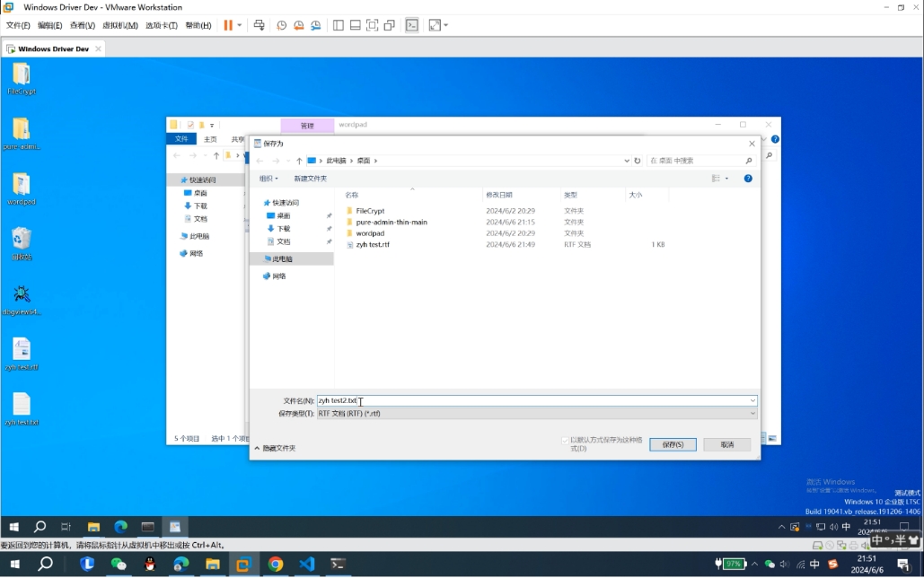Switch to the Windows Driver Dev tab
Screen dimensions: 924x578
[52, 48]
